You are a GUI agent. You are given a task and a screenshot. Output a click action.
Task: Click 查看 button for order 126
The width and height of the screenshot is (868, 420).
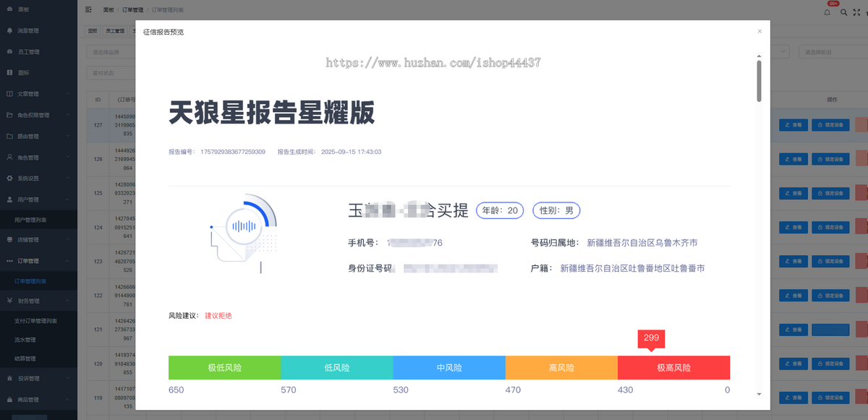(793, 158)
